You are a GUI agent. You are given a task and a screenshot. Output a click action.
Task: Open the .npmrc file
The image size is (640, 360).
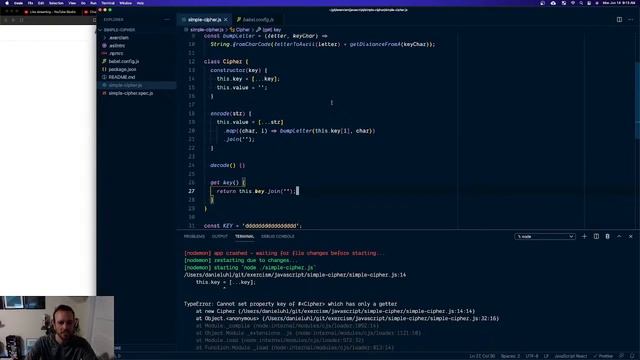[x=116, y=53]
